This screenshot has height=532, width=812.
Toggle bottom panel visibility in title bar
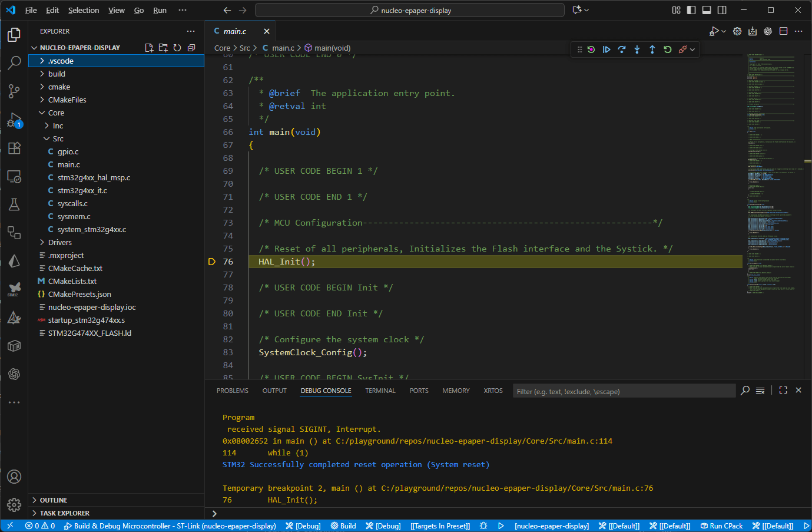tap(707, 10)
